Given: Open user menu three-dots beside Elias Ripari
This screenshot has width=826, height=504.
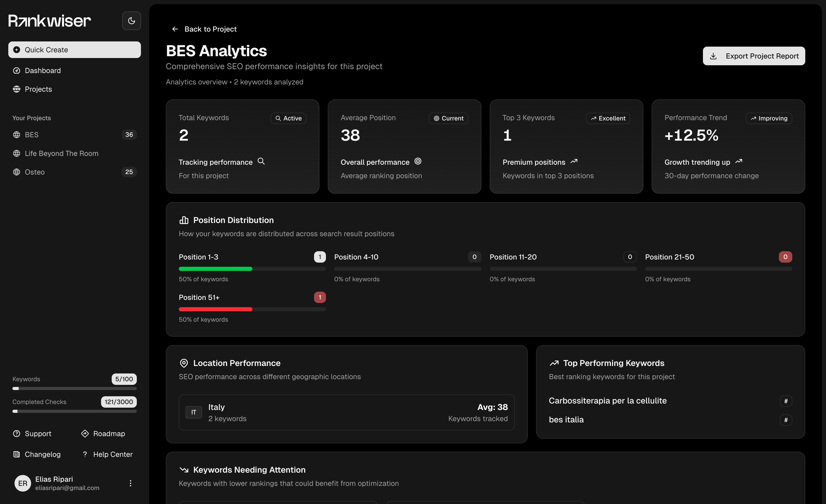Looking at the screenshot, I should pyautogui.click(x=130, y=483).
